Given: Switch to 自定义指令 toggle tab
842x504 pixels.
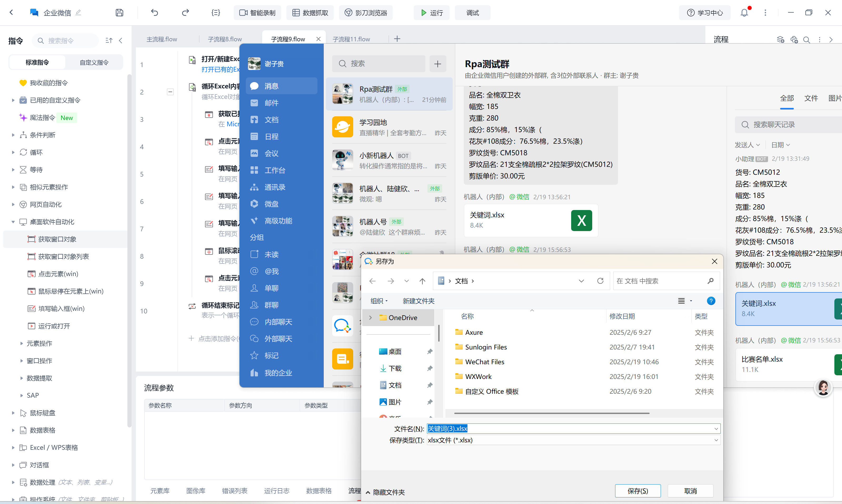Looking at the screenshot, I should point(94,62).
